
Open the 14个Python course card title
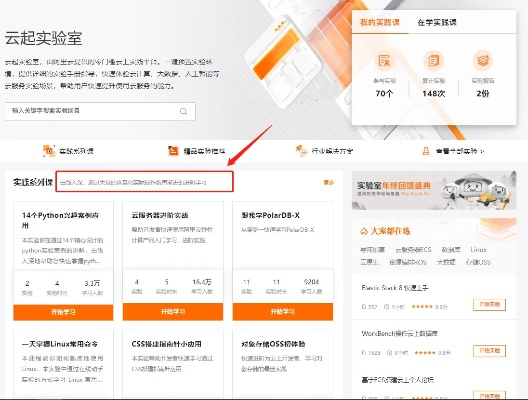point(61,220)
